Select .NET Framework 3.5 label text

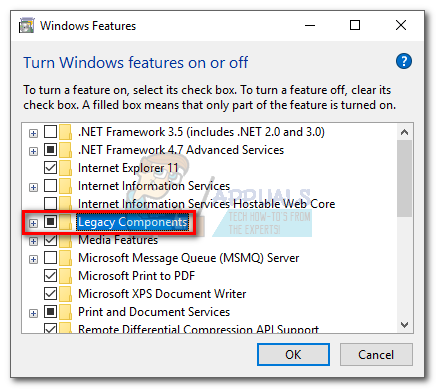click(201, 132)
